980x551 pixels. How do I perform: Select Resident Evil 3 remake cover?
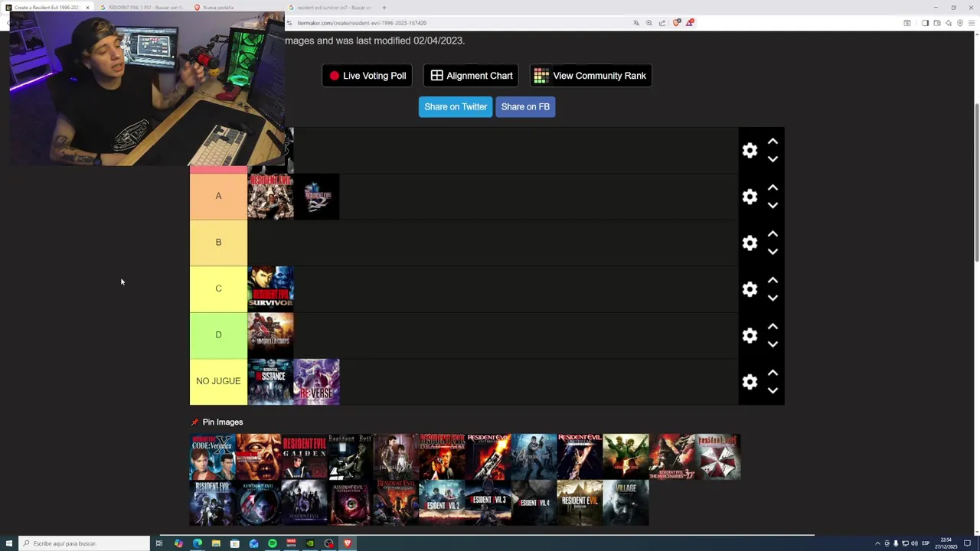[488, 503]
